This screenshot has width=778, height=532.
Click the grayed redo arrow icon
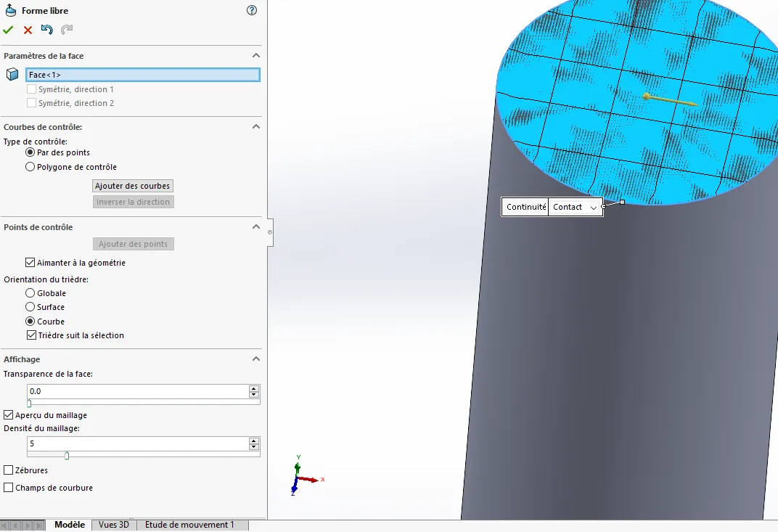pos(67,30)
